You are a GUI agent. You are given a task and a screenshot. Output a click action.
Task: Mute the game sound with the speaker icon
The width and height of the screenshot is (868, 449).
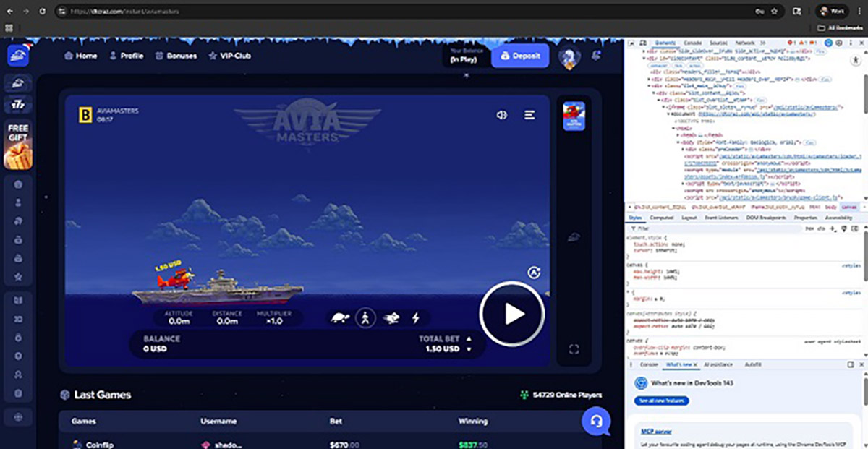click(502, 115)
